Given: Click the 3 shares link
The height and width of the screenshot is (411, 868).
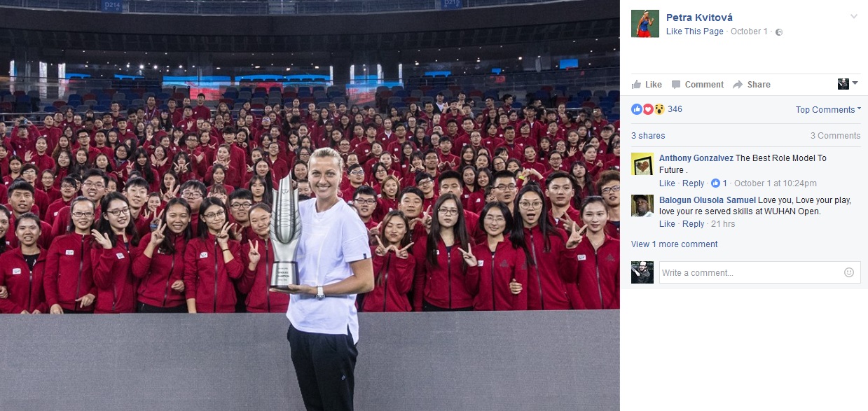Looking at the screenshot, I should (648, 136).
